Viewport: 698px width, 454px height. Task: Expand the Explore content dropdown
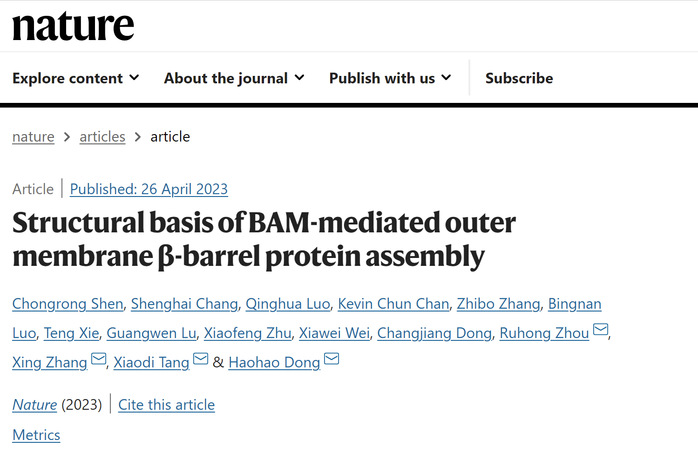[x=76, y=78]
